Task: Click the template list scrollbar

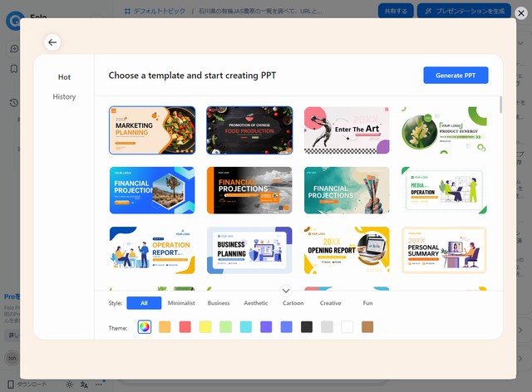Action: click(x=500, y=105)
